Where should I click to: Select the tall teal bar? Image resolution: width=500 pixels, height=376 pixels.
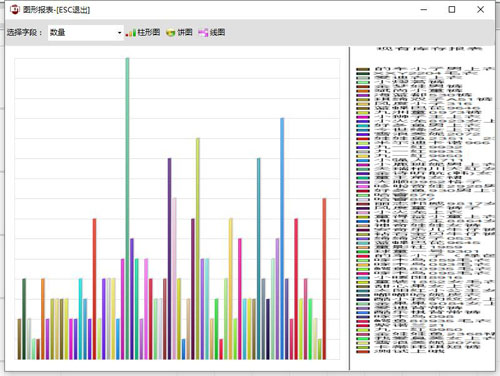[x=259, y=259]
